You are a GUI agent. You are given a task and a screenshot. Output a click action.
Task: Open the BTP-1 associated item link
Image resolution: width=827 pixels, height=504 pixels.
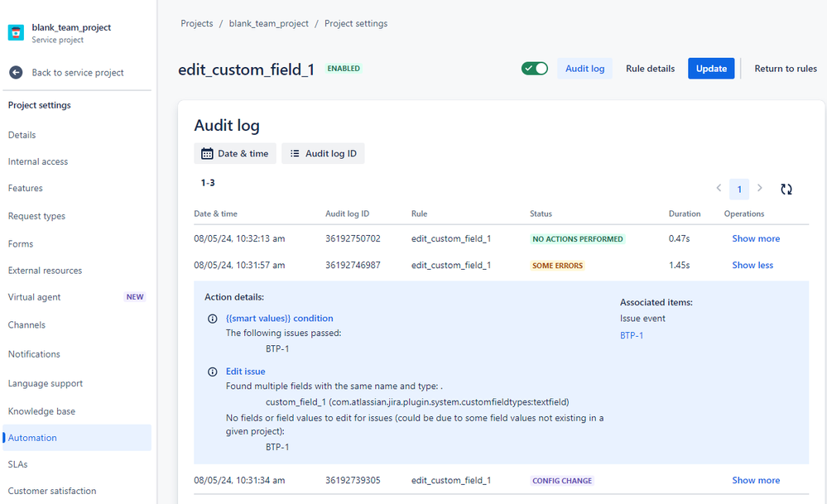pyautogui.click(x=632, y=335)
